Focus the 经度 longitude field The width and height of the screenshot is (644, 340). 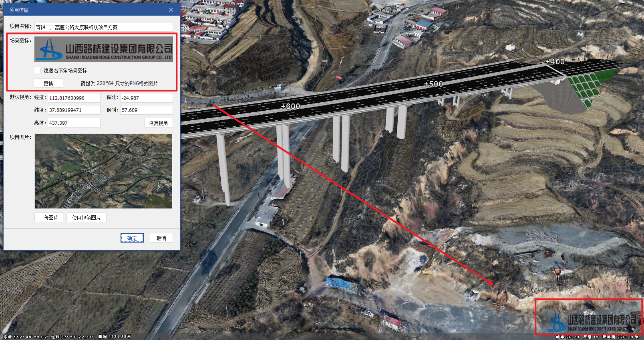74,98
